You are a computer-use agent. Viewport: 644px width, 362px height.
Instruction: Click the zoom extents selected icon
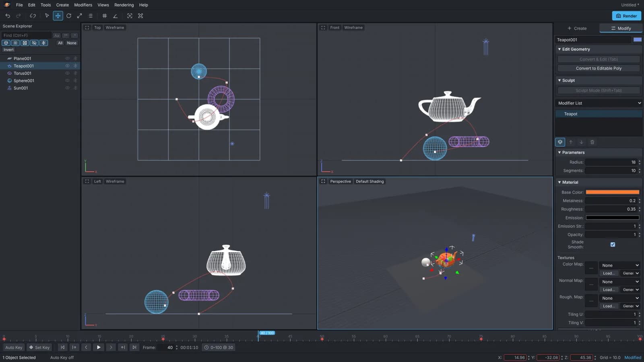(130, 16)
